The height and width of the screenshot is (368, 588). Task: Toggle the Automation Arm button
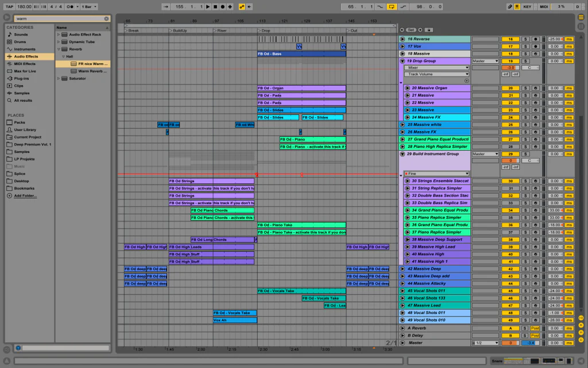tap(242, 7)
